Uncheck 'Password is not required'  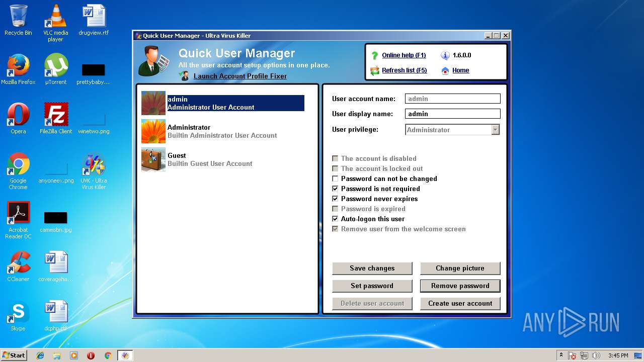point(335,189)
